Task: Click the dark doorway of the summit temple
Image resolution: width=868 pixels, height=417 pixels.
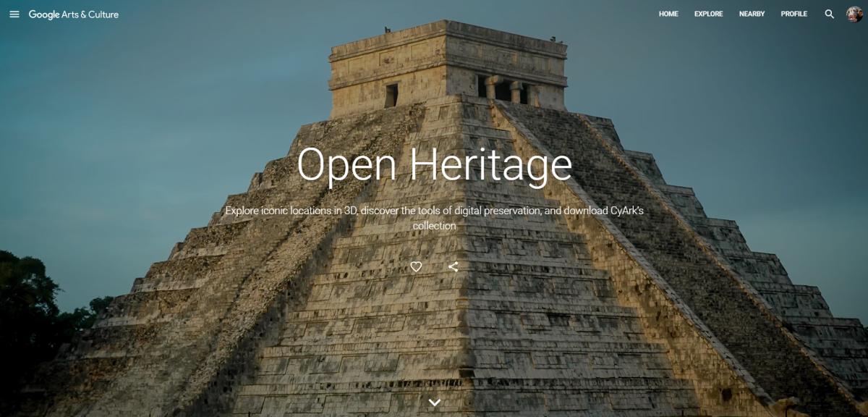Action: point(391,96)
